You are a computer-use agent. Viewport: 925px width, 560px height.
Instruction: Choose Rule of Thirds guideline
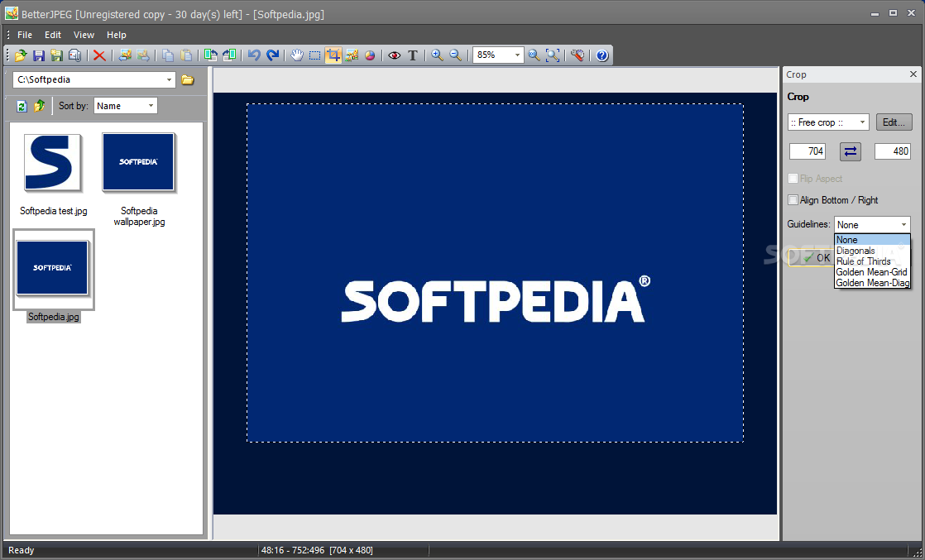(873, 261)
